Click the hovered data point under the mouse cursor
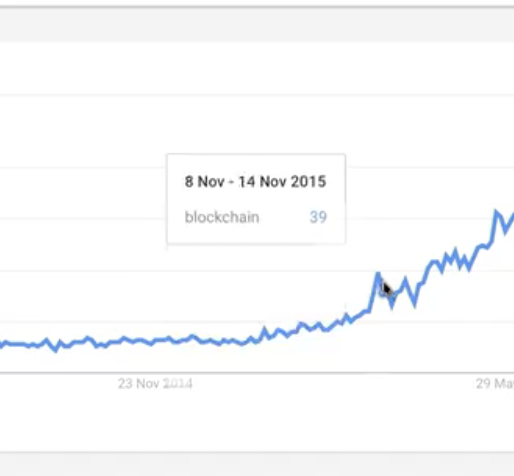Image resolution: width=514 pixels, height=476 pixels. pos(383,291)
